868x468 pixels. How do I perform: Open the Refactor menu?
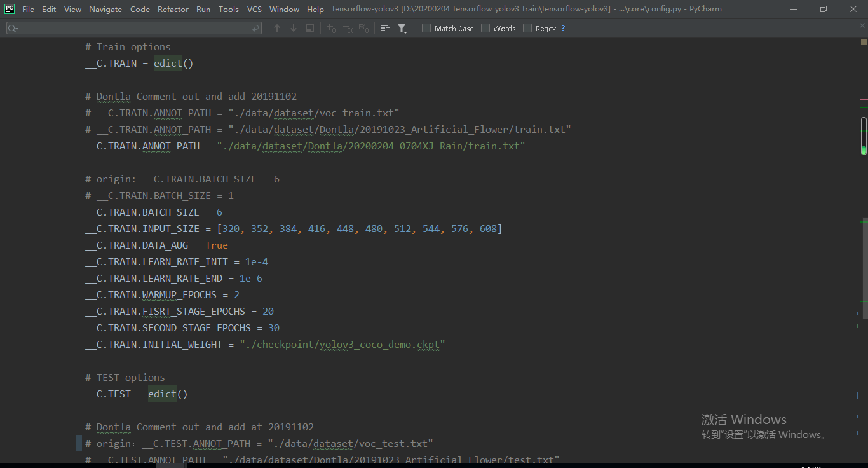point(173,9)
